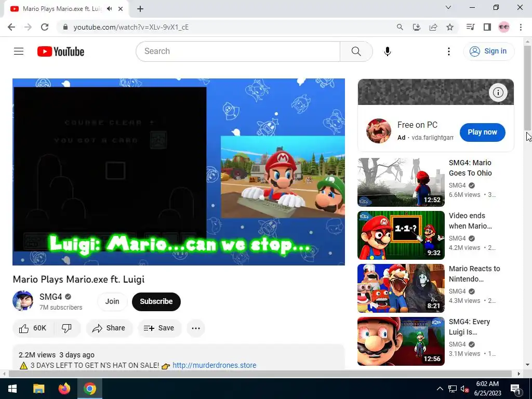532x399 pixels.
Task: Click title SMG4: Mario Goes To Ohio
Action: (470, 168)
